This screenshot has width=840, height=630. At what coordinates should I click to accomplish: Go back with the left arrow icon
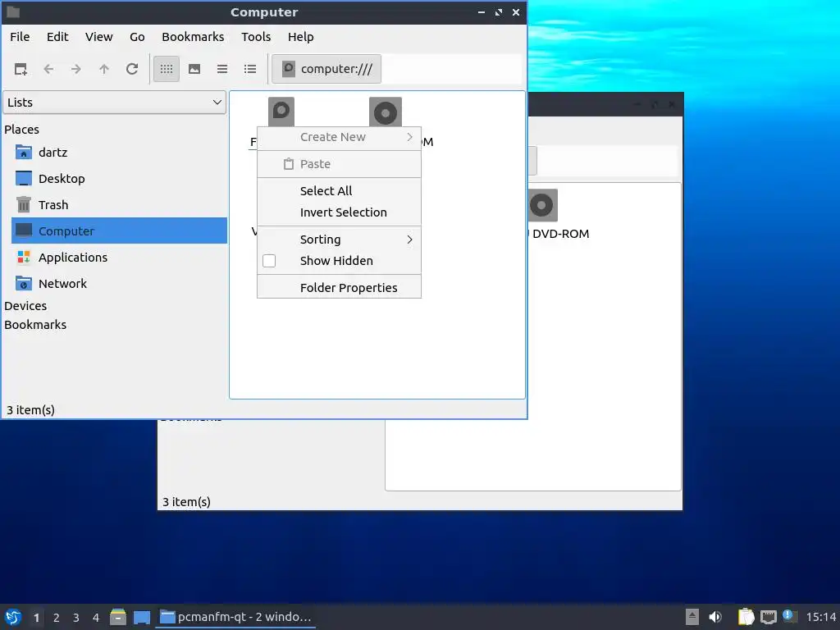point(48,69)
